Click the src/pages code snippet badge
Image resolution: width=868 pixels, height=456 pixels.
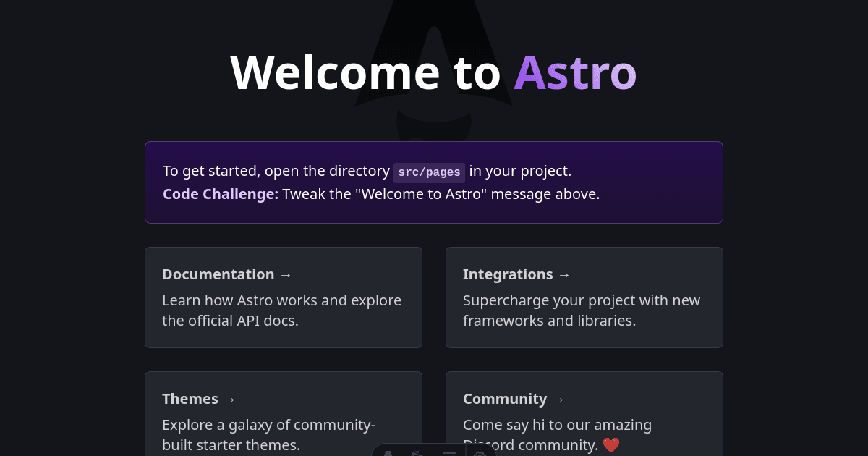coord(429,172)
